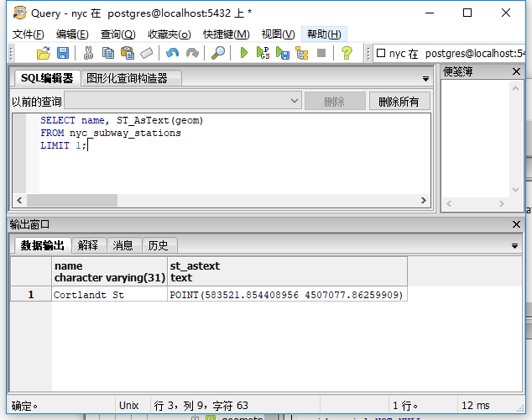Click scratch pad scroll-down arrow
The image size is (532, 420).
pos(516,190)
